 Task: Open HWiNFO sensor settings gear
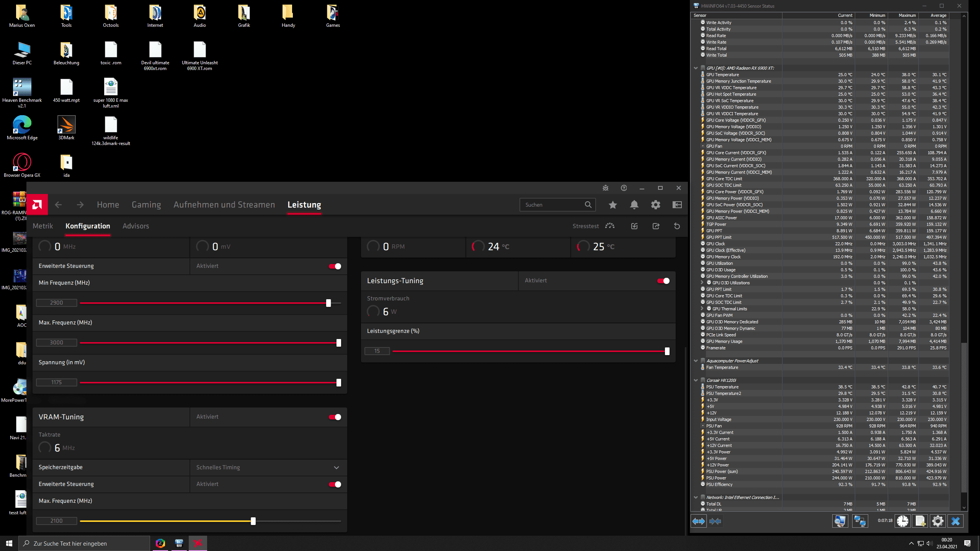point(938,521)
